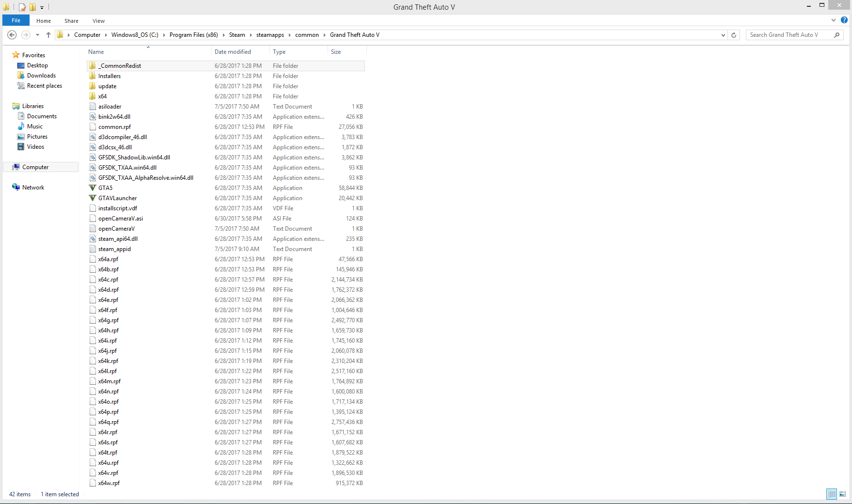852x504 pixels.
Task: Open Help with the question mark icon
Action: click(844, 20)
